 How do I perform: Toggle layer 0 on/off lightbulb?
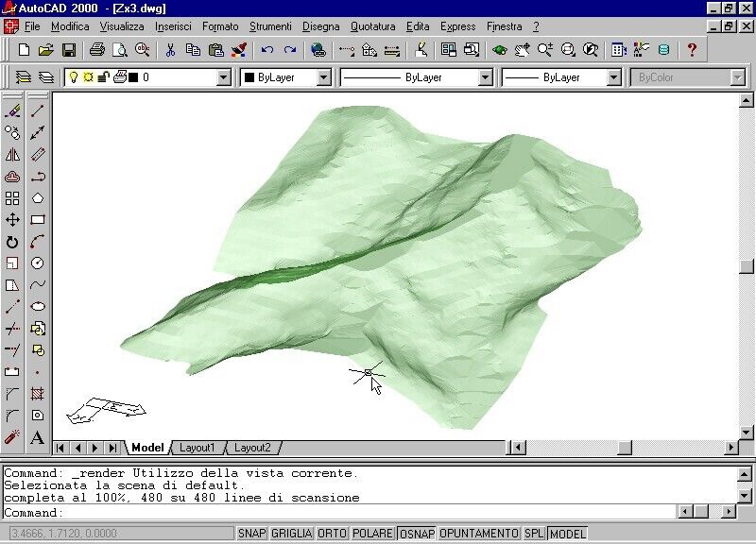[74, 77]
